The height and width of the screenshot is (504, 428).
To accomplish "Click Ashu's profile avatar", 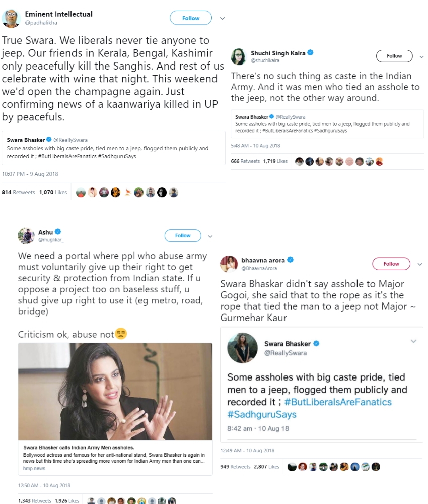I will click(26, 236).
